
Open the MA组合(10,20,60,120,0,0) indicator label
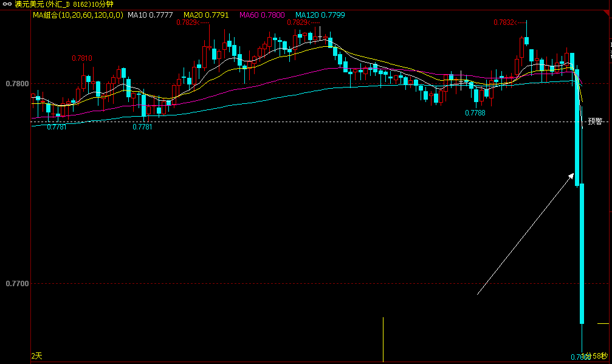tap(78, 15)
